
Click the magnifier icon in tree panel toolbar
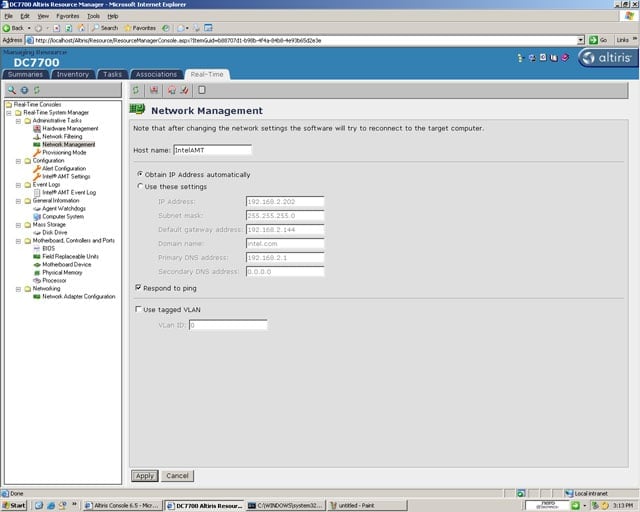coord(12,90)
